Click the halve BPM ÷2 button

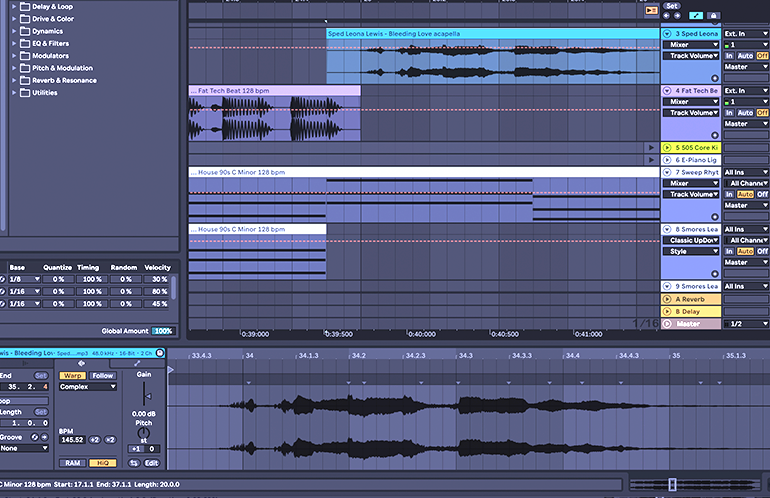pos(94,439)
